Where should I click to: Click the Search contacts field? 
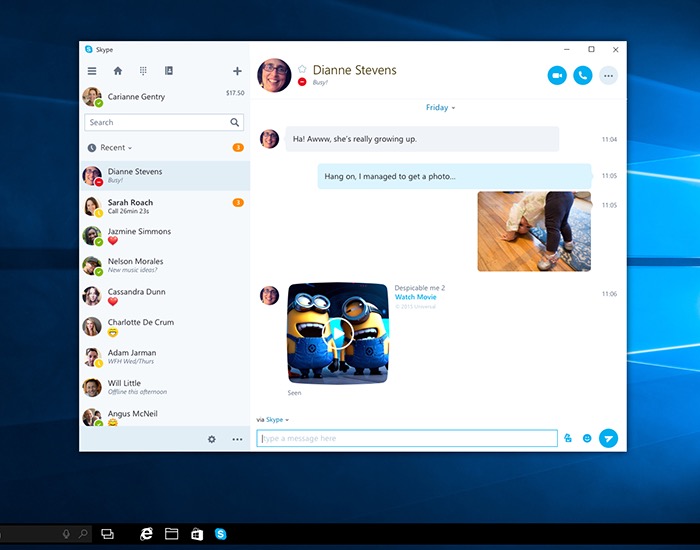(x=157, y=123)
